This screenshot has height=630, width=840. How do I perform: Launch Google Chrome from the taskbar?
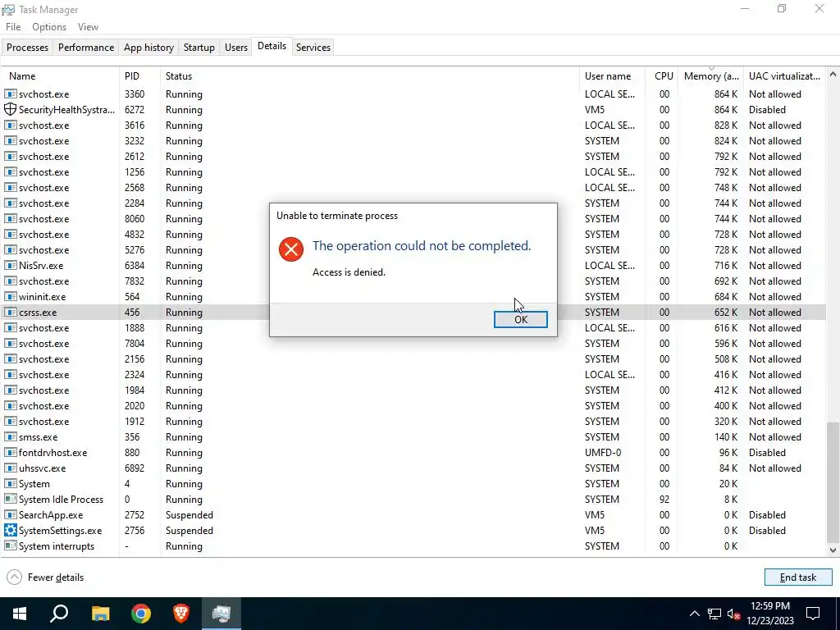pyautogui.click(x=141, y=614)
